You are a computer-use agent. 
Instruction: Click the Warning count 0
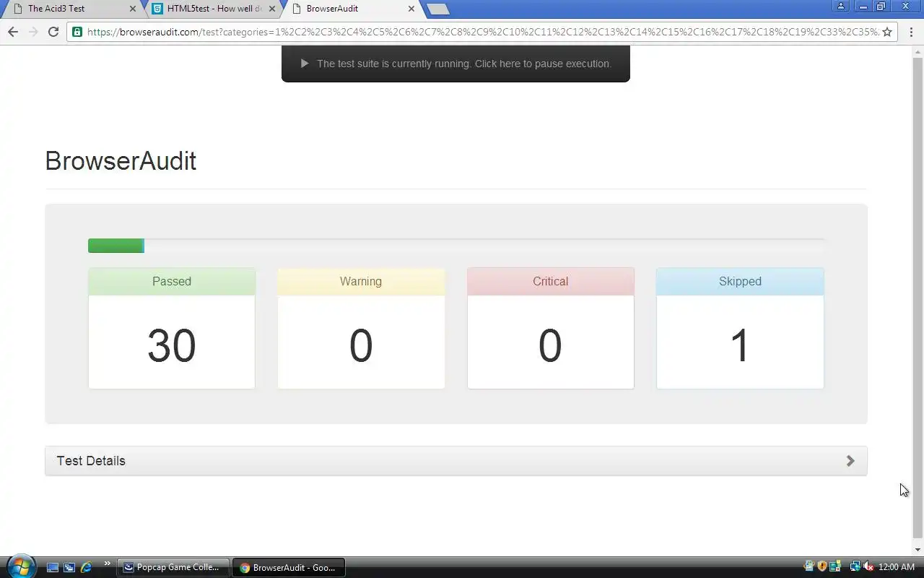[361, 345]
